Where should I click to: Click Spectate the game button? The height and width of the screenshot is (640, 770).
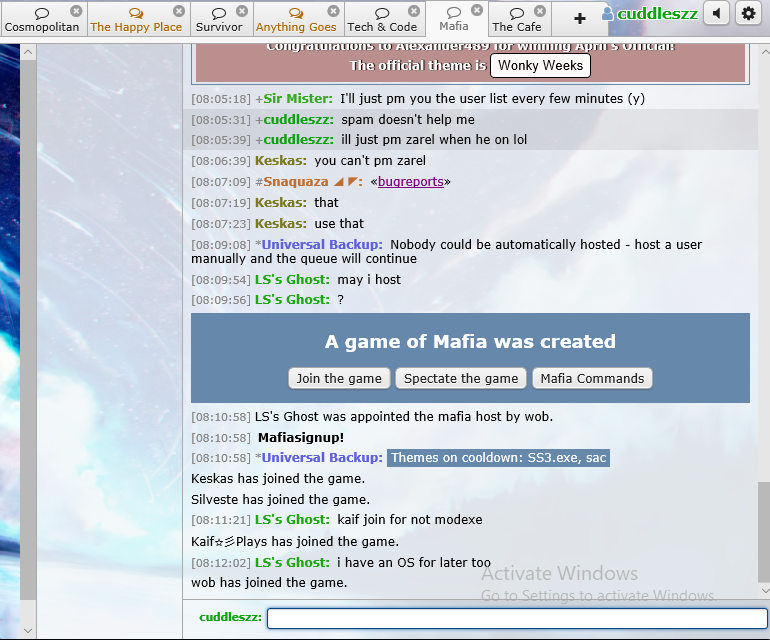tap(461, 378)
